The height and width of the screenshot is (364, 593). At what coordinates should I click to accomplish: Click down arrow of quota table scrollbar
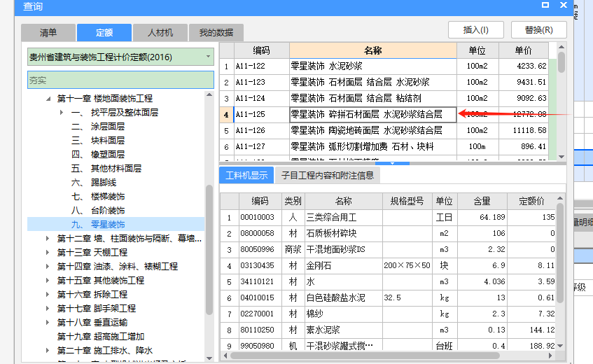coord(561,157)
